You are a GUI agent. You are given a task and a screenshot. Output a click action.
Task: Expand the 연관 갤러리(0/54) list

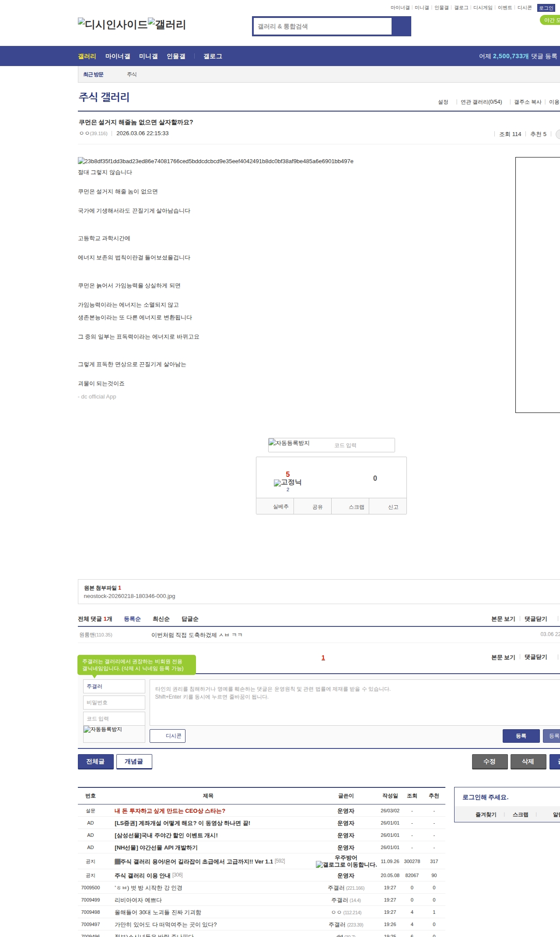pos(481,102)
